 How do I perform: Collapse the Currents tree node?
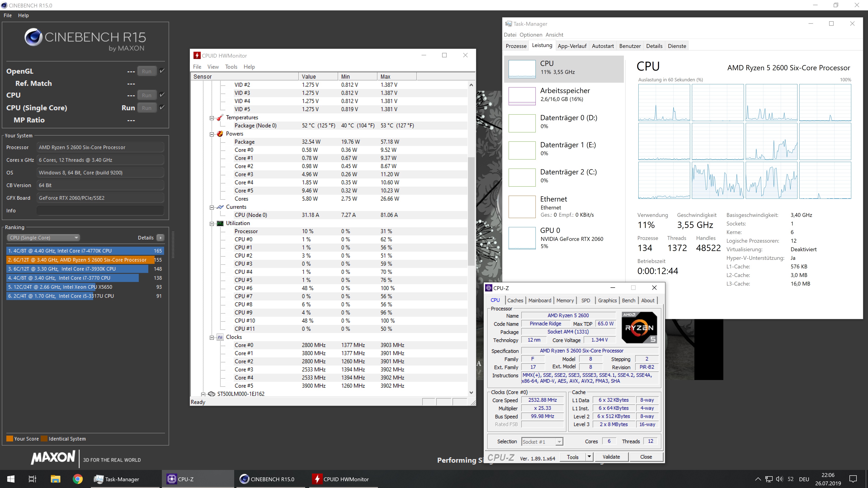[x=212, y=207]
